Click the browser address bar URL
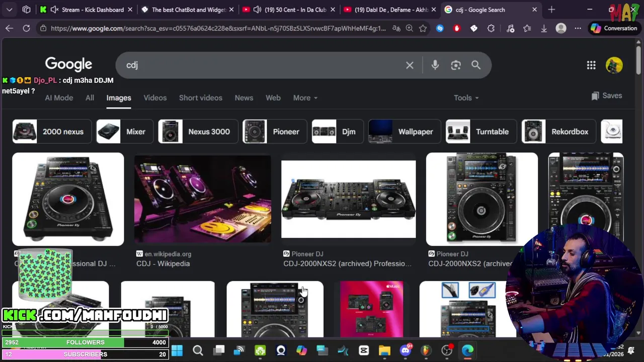This screenshot has width=644, height=362. pos(218,29)
